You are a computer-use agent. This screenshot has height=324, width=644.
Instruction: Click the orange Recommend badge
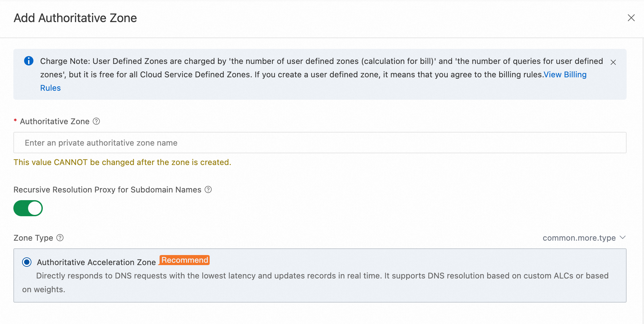(185, 260)
